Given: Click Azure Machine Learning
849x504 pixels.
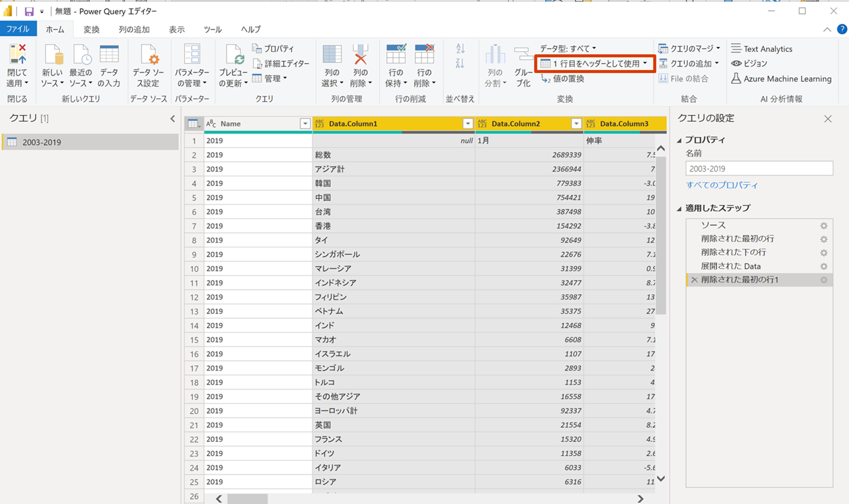Looking at the screenshot, I should [781, 78].
